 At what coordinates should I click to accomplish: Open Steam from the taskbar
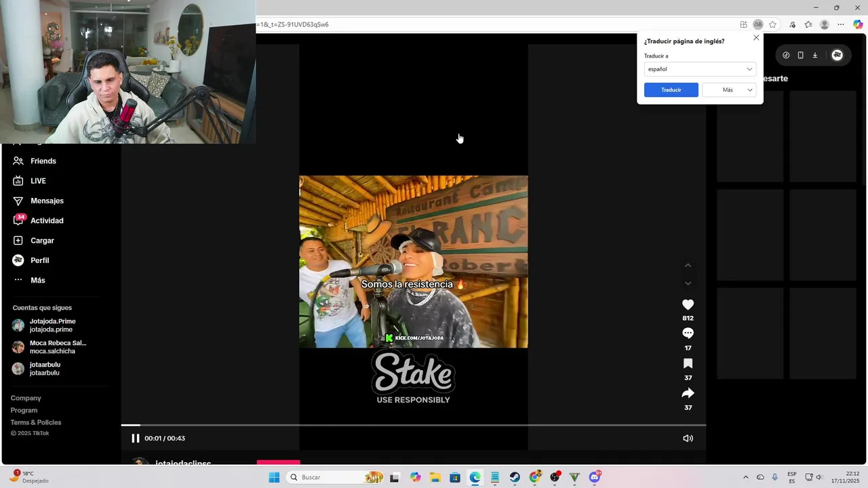(x=515, y=477)
